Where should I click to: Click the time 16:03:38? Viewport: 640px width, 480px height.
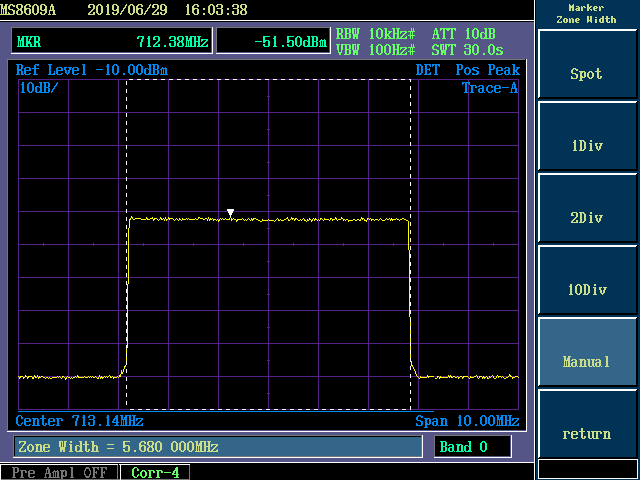coord(216,10)
